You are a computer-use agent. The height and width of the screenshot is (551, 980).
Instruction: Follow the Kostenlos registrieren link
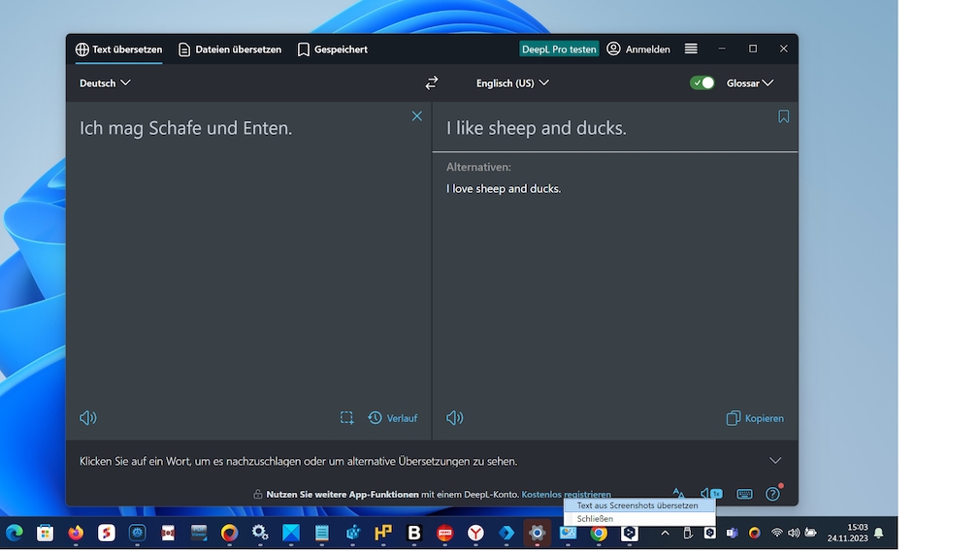point(567,494)
